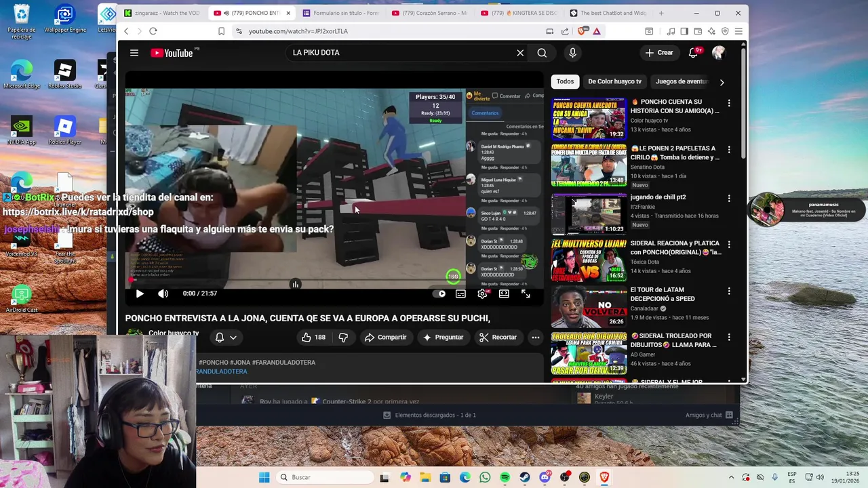The image size is (868, 488).
Task: Open Brave Leo AI assistant icon
Action: click(x=711, y=31)
